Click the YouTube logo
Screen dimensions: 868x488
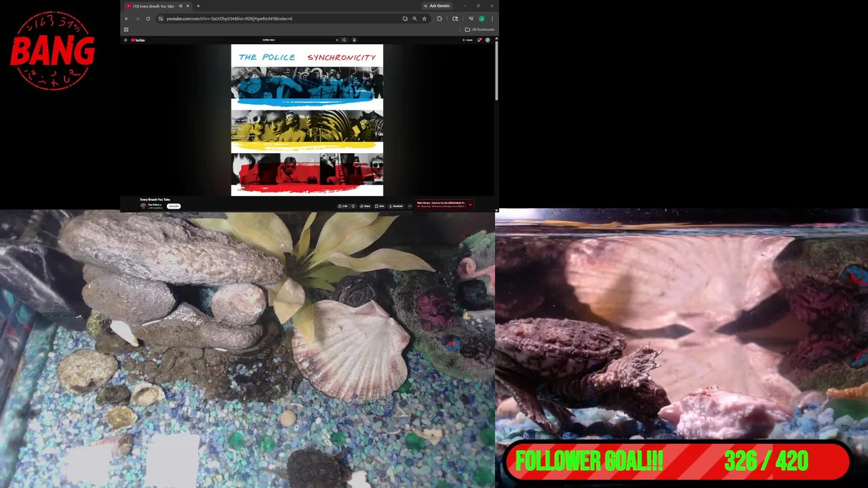tap(138, 40)
